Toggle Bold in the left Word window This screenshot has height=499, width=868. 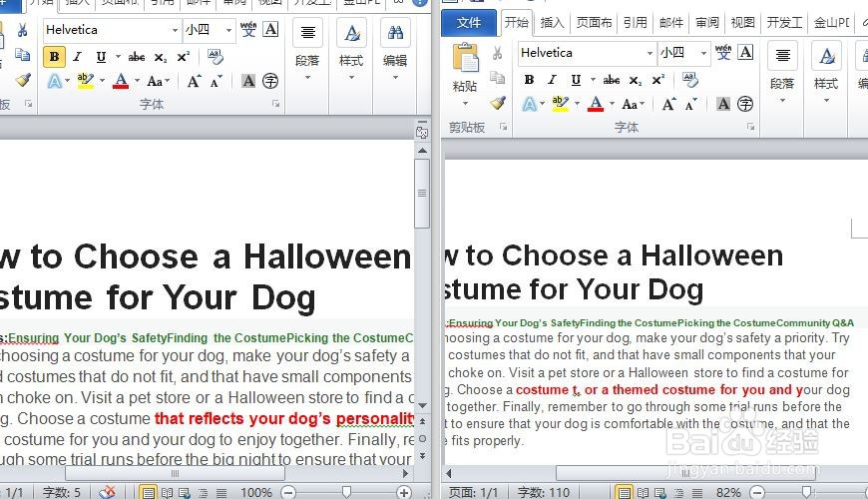(x=54, y=57)
